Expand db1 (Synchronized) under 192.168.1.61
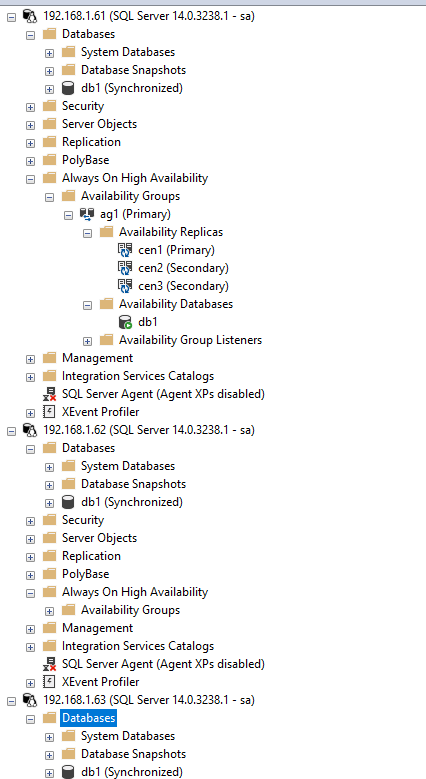This screenshot has width=426, height=779. point(49,89)
